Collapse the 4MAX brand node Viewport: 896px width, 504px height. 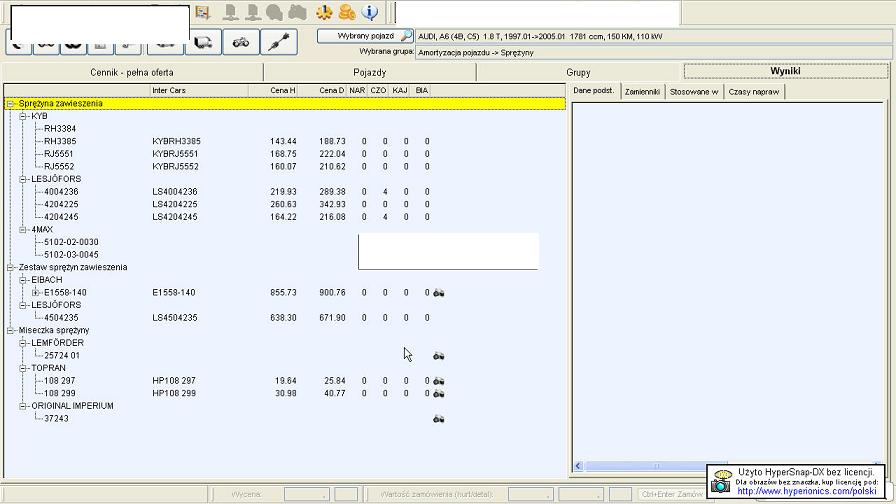coord(23,229)
